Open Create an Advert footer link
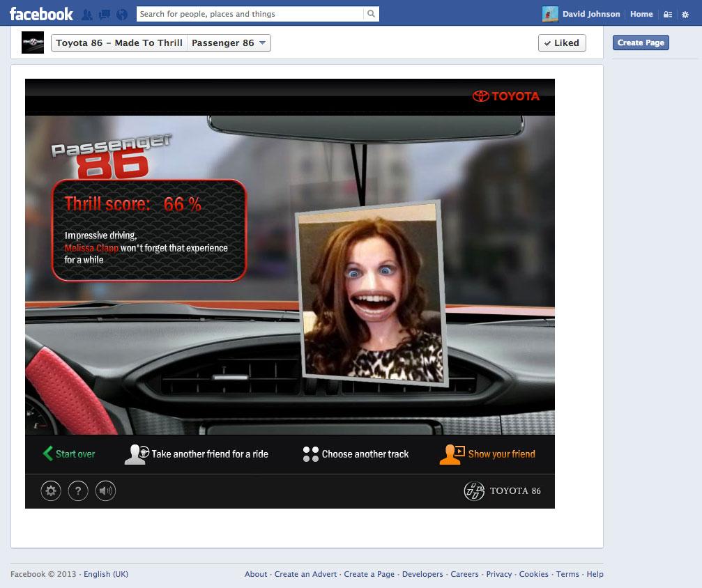702x588 pixels. tap(305, 574)
